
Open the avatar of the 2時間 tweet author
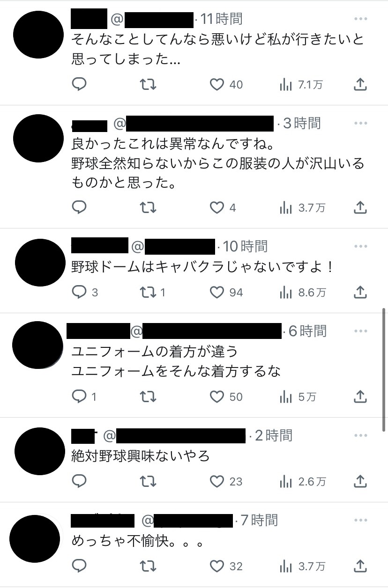[x=39, y=452]
